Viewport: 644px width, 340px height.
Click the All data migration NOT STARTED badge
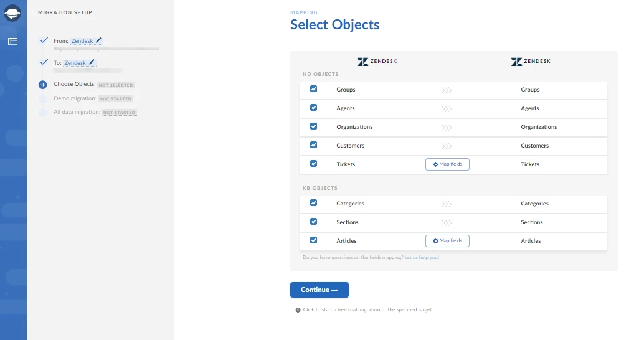[x=119, y=113]
